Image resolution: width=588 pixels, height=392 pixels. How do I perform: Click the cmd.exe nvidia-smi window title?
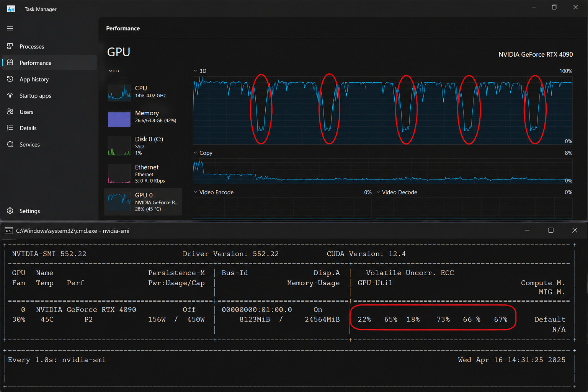coord(73,231)
